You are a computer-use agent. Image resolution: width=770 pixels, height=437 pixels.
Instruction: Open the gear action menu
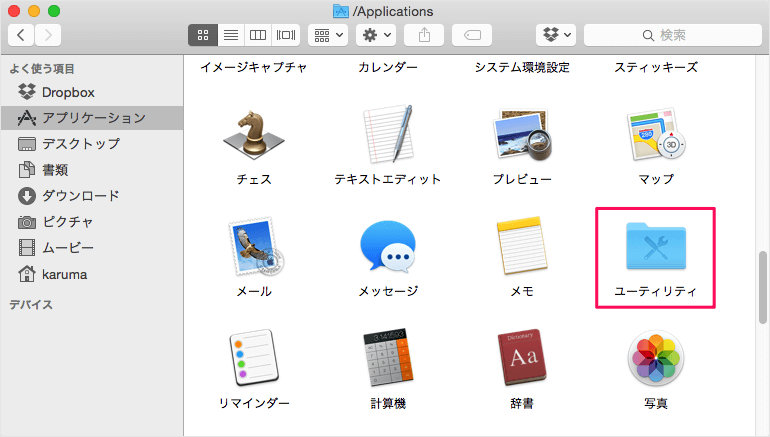click(x=376, y=35)
